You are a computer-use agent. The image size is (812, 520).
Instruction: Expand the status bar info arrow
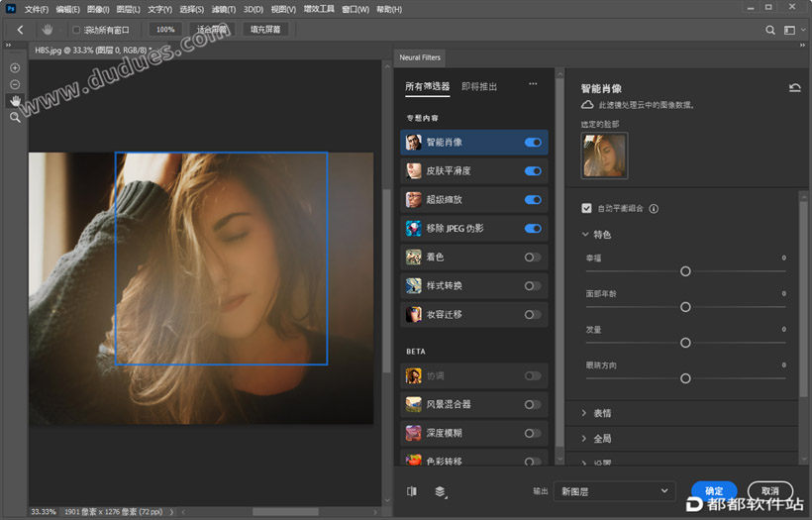(171, 512)
